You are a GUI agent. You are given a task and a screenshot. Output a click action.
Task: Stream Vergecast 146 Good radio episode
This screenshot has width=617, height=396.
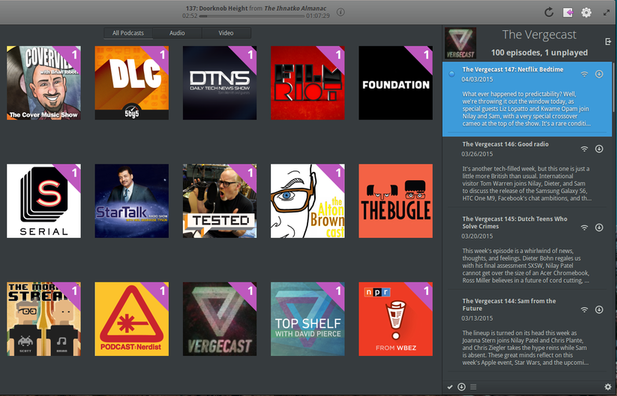click(x=584, y=149)
